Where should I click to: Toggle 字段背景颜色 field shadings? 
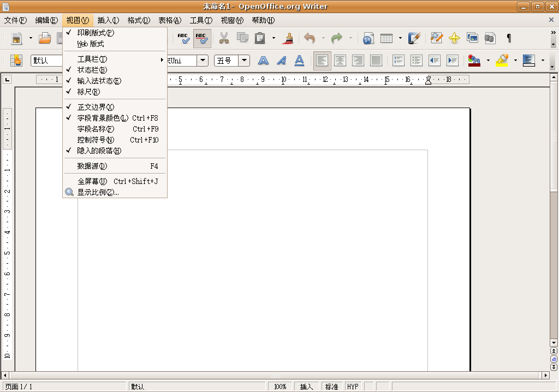point(115,118)
